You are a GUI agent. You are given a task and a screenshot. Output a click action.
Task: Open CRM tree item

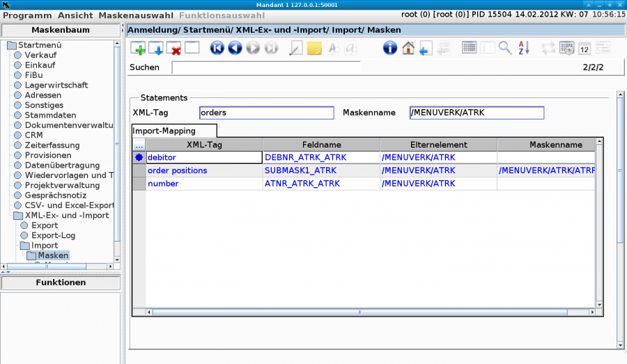[x=33, y=135]
